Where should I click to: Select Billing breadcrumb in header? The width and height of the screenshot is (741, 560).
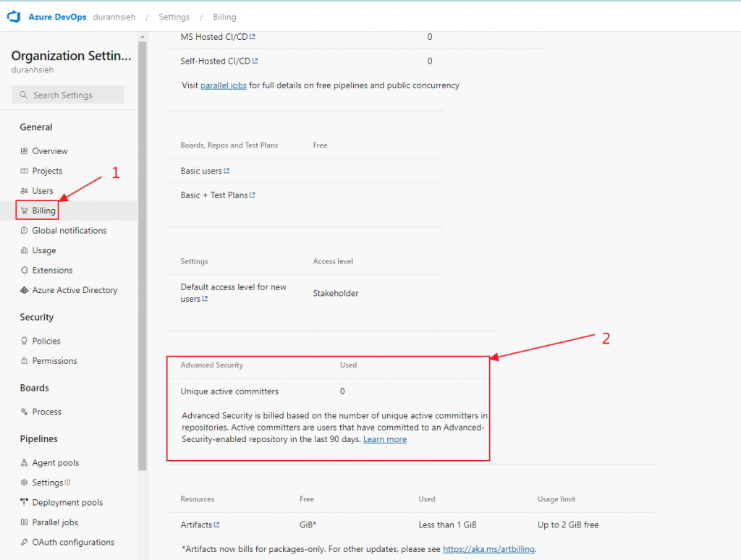coord(224,17)
